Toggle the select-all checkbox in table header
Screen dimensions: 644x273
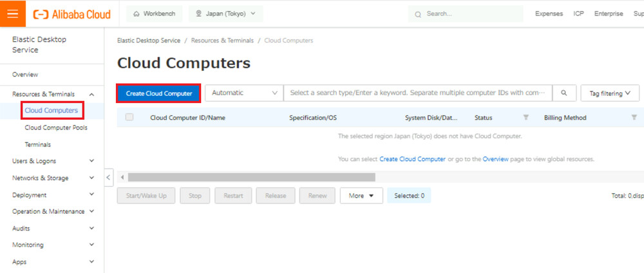pos(129,117)
